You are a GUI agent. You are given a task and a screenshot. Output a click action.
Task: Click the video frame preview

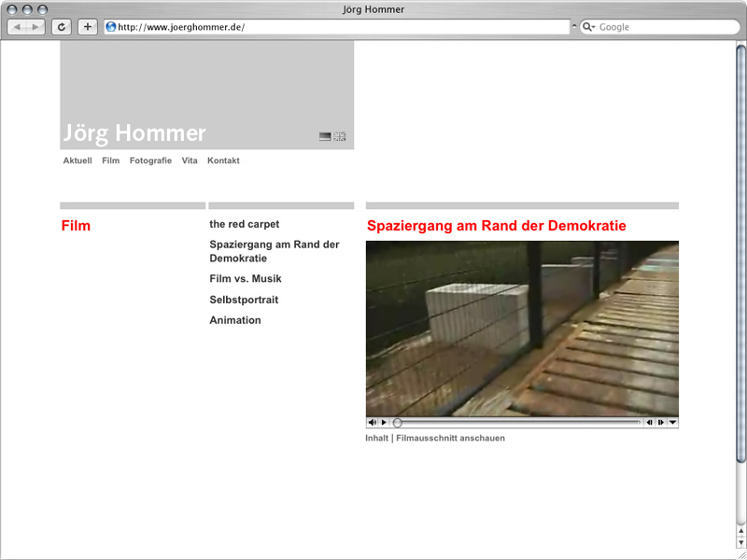pos(522,329)
